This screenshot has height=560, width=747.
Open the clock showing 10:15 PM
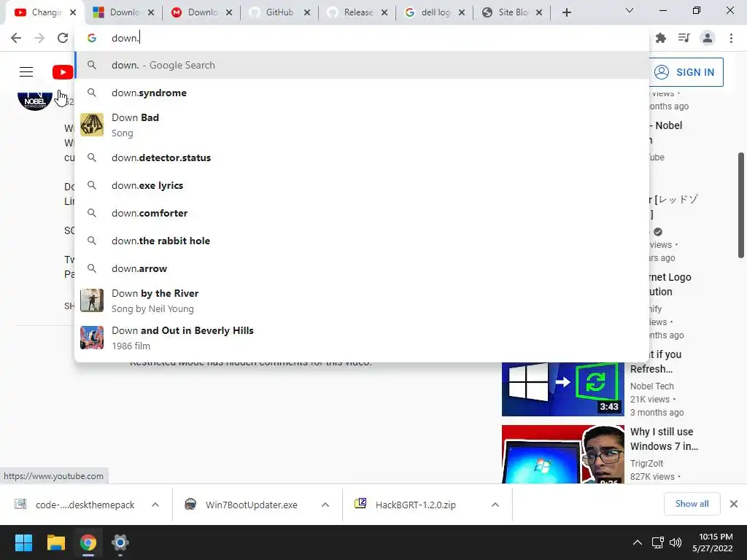click(713, 542)
